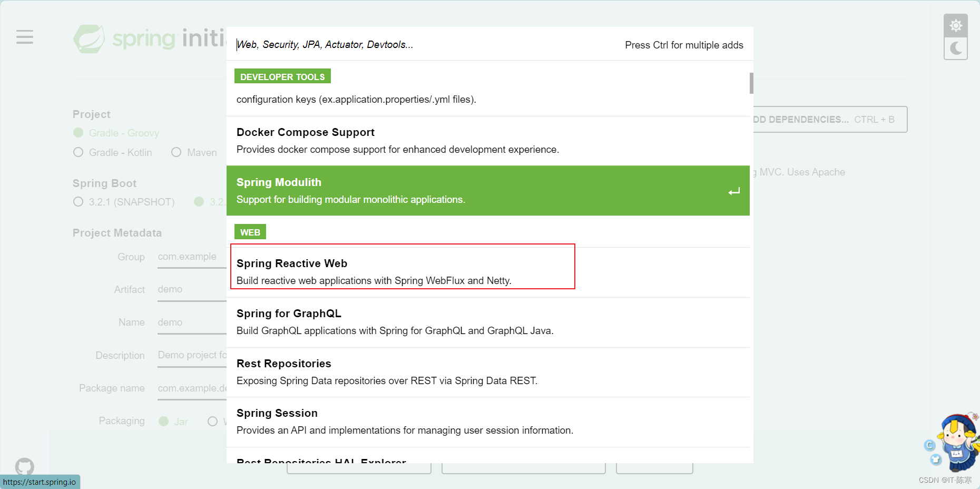Click the Group input field

tap(192, 257)
